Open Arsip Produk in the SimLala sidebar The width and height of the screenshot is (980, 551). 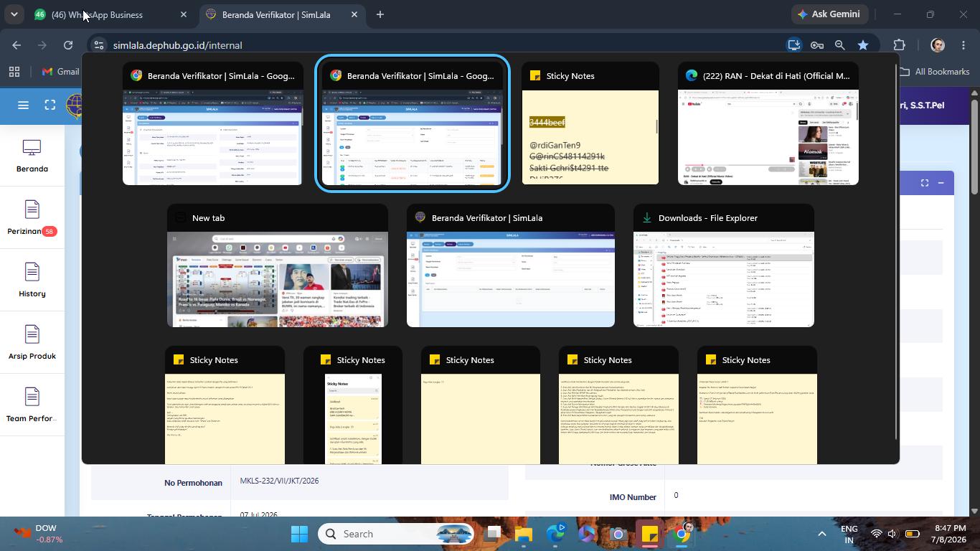32,344
